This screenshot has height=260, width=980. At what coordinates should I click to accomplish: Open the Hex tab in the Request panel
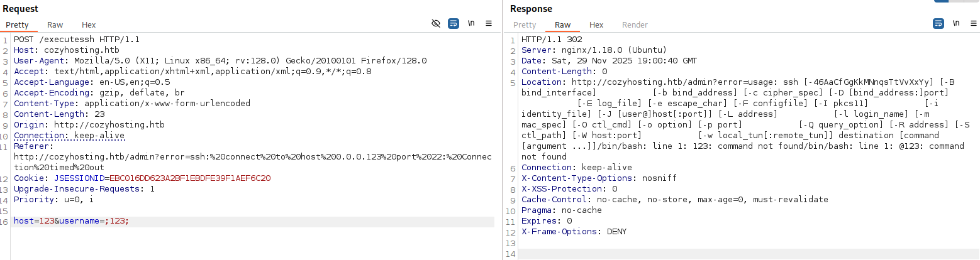pos(89,25)
